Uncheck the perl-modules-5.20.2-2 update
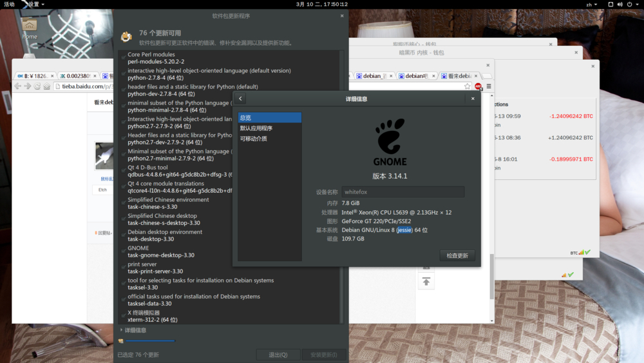Viewport: 644px width, 363px height. click(124, 58)
